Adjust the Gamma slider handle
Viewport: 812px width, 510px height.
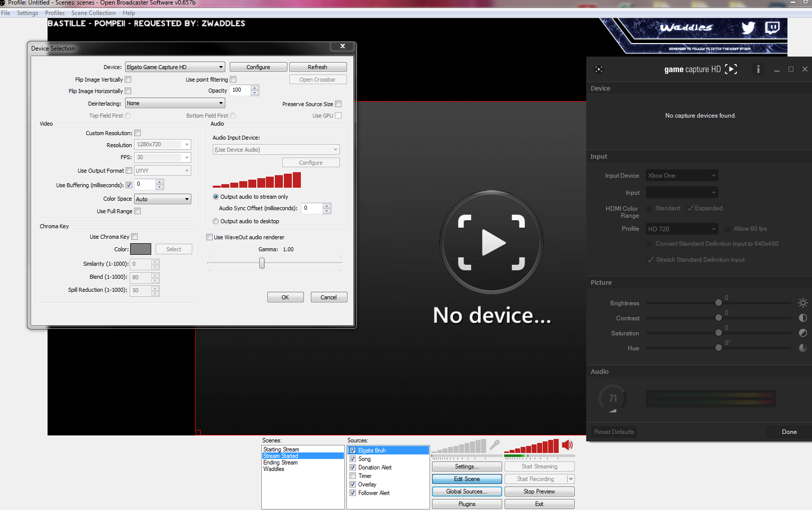[x=262, y=263]
